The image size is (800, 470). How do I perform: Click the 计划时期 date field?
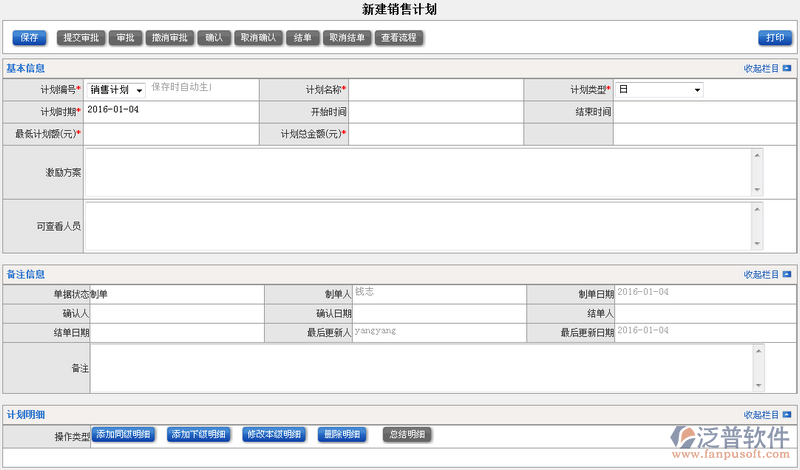click(x=170, y=110)
